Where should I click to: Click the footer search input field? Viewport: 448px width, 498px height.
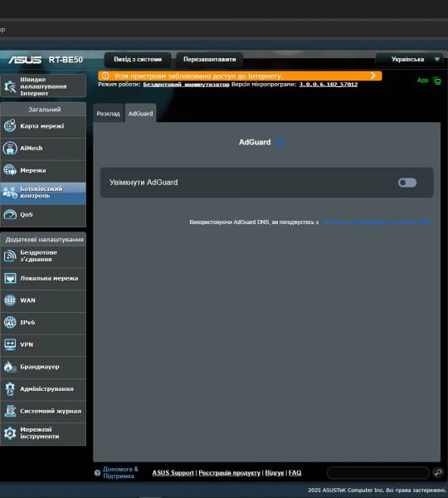378,472
